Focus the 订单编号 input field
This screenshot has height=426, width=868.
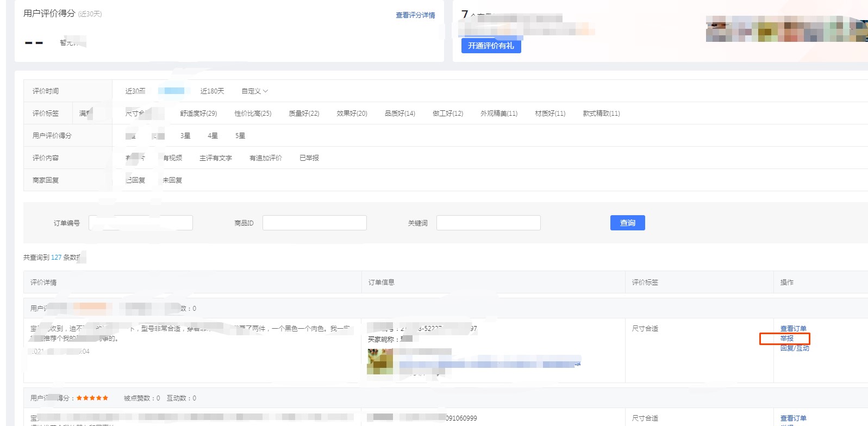(141, 223)
